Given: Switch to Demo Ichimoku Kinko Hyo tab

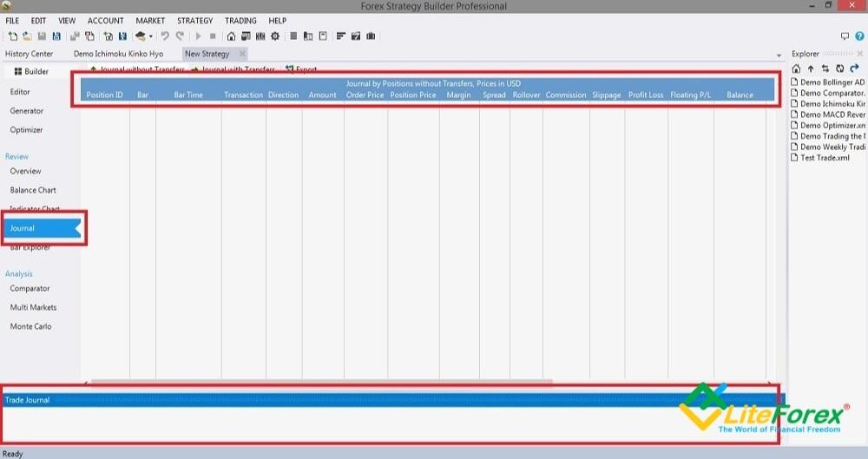Looking at the screenshot, I should 118,54.
